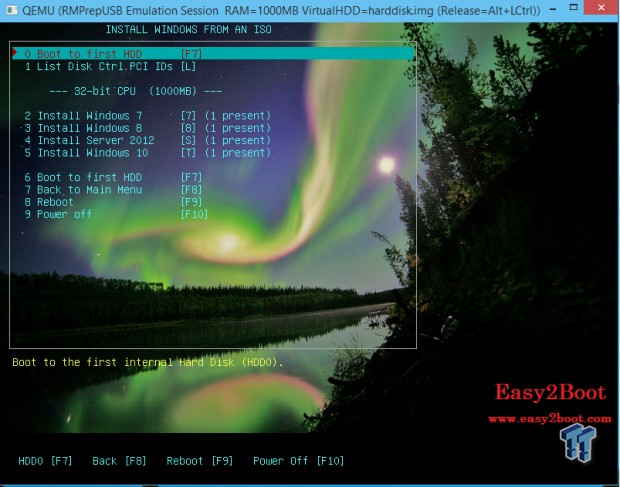Viewport: 620px width, 487px height.
Task: Click the red Easy2Boot logo text
Action: pos(550,392)
